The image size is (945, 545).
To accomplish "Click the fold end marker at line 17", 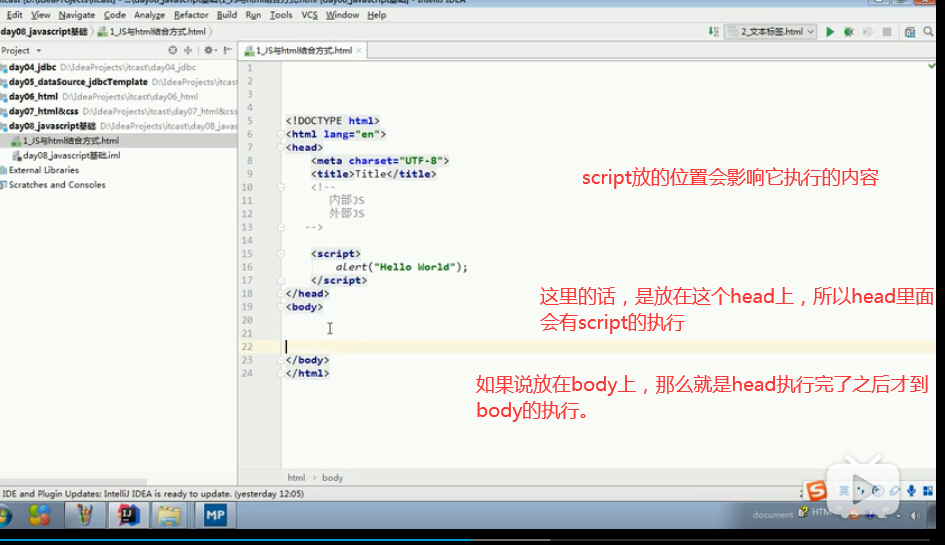I will point(281,280).
